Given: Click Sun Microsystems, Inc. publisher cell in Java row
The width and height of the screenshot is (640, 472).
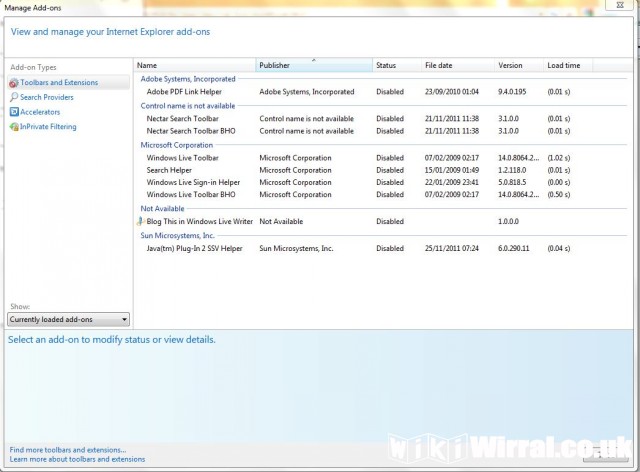Looking at the screenshot, I should pos(296,248).
